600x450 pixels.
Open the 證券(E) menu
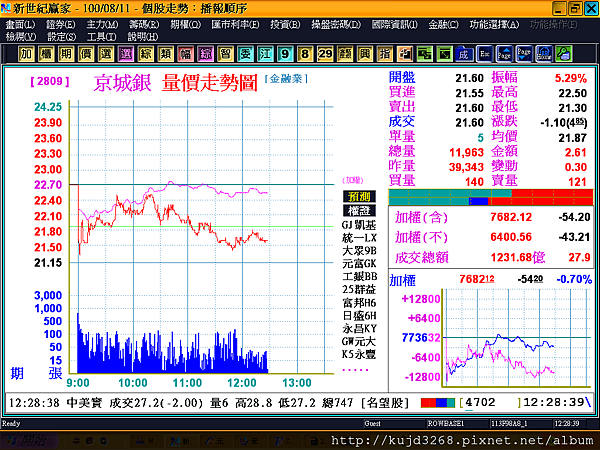[x=60, y=25]
